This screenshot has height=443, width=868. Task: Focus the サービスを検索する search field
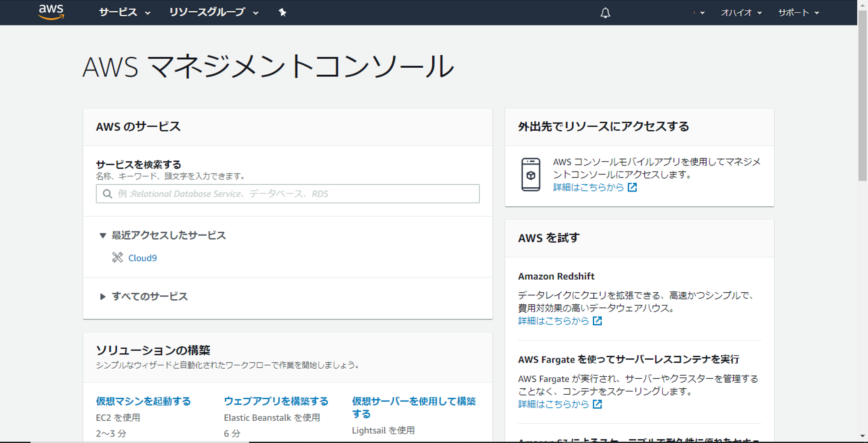[x=288, y=194]
